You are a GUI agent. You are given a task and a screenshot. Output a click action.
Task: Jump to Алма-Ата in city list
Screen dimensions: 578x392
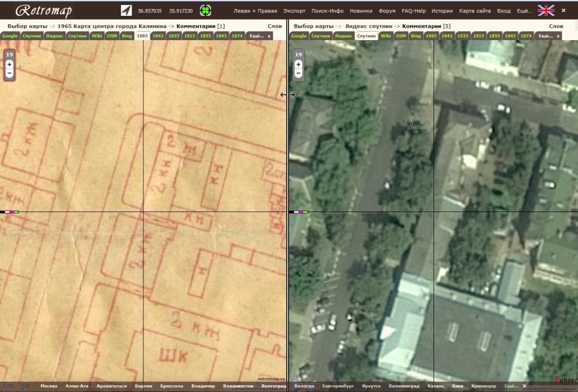(x=77, y=386)
